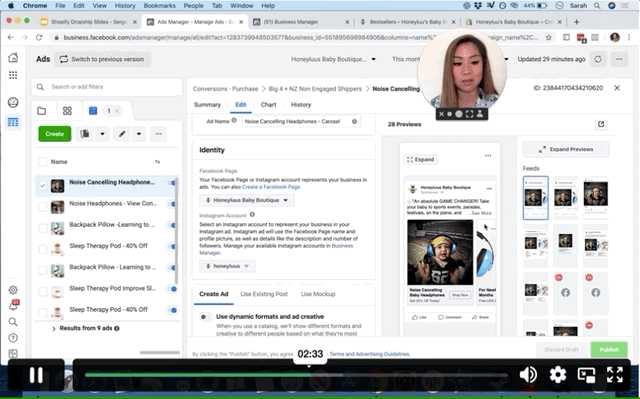Click the sort arrows icon in Name column
Screen dimensions: 640x399
158,162
